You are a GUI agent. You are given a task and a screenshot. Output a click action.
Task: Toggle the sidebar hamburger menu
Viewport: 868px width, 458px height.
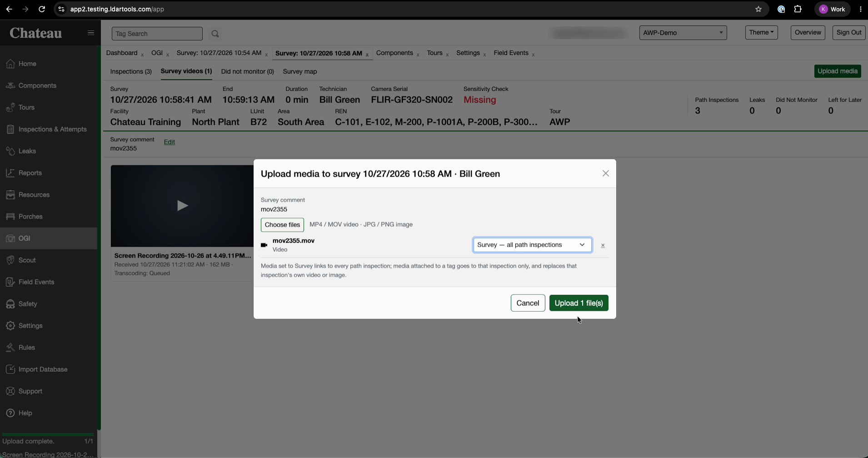(91, 33)
